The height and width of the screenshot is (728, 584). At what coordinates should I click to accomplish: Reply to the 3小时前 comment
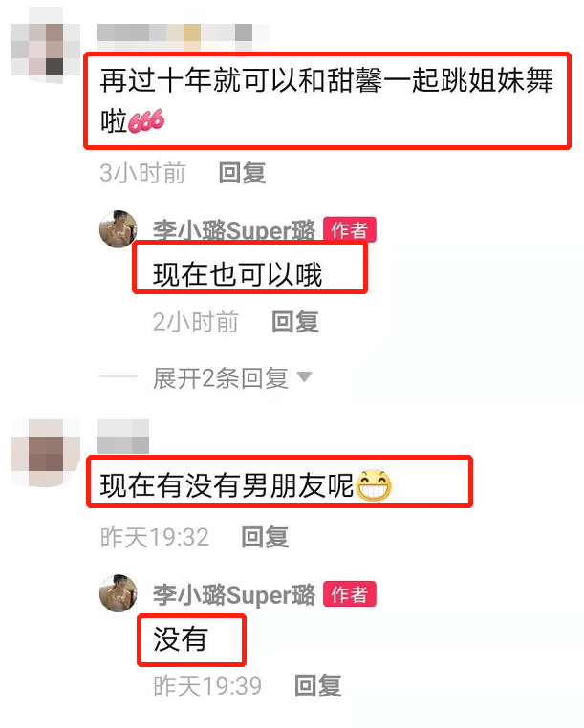[242, 173]
